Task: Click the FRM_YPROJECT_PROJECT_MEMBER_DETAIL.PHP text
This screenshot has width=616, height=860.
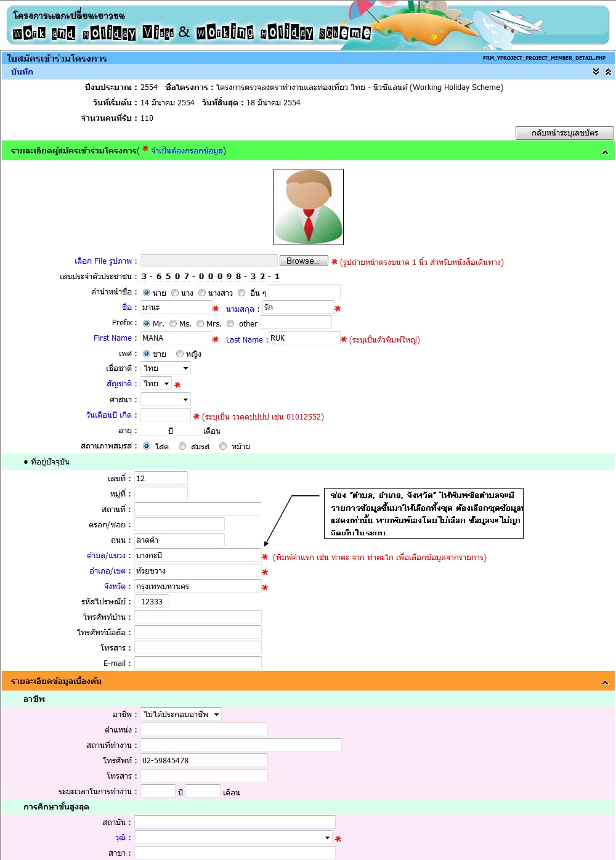Action: [x=544, y=58]
